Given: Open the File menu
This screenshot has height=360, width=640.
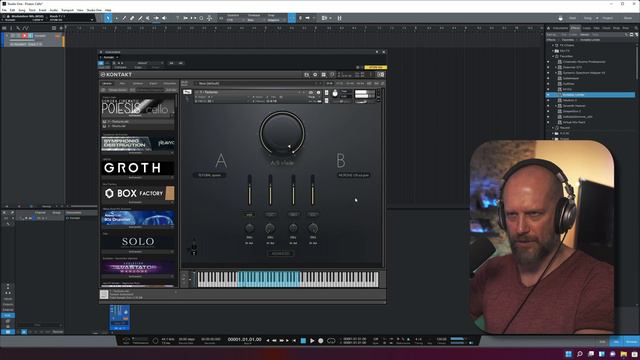Looking at the screenshot, I should tap(4, 10).
